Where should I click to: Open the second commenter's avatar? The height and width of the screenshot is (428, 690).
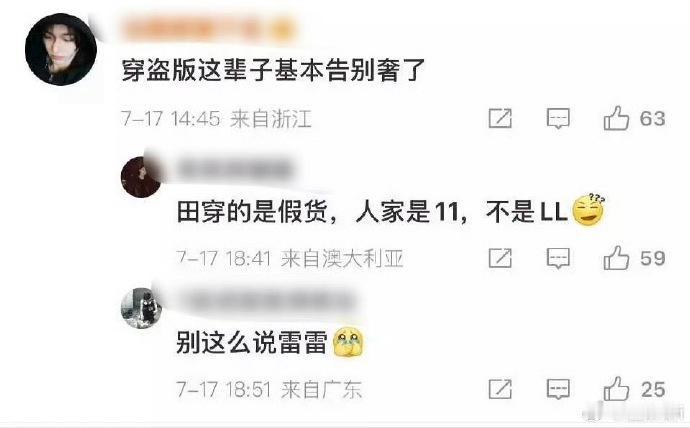coord(141,176)
